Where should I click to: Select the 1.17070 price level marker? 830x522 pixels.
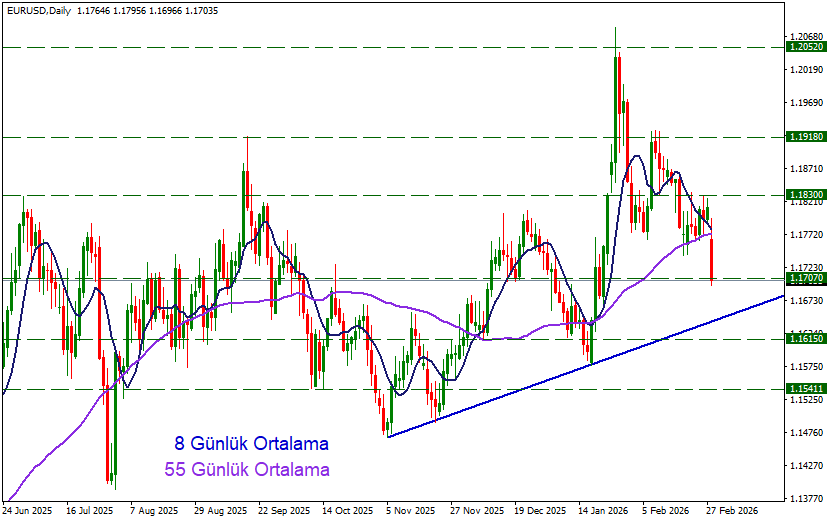(x=806, y=278)
